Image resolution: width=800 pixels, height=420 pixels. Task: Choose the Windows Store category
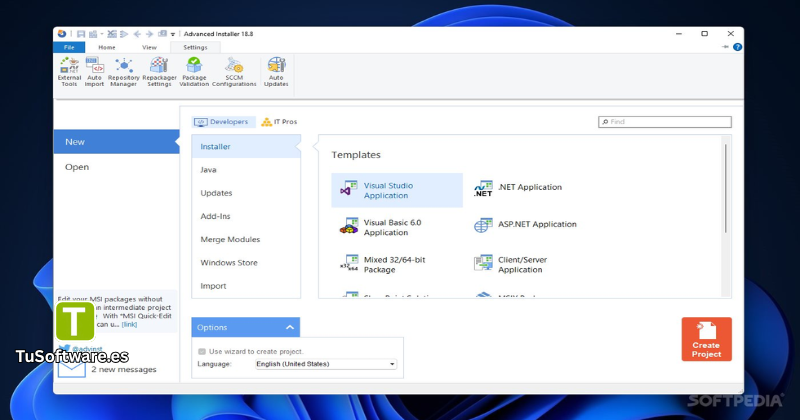246,263
